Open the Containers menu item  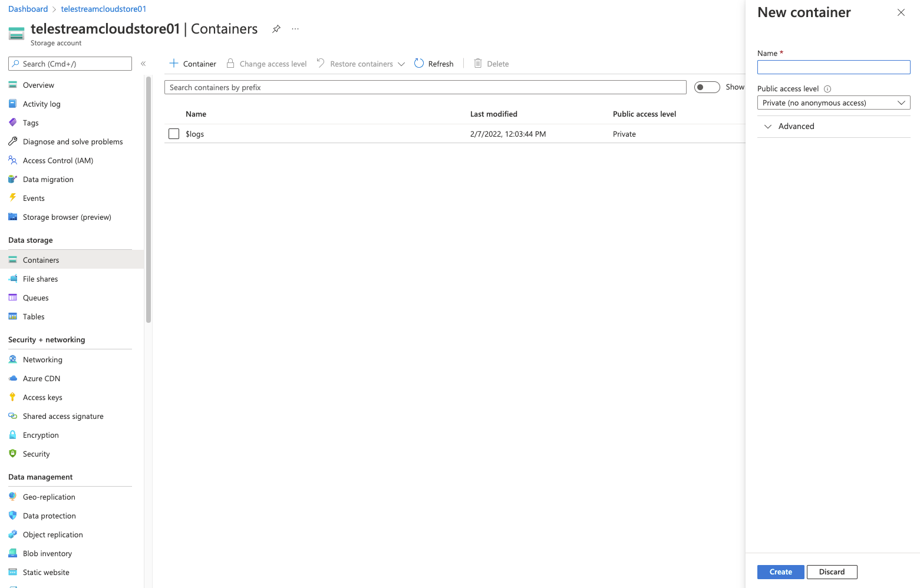click(72, 260)
